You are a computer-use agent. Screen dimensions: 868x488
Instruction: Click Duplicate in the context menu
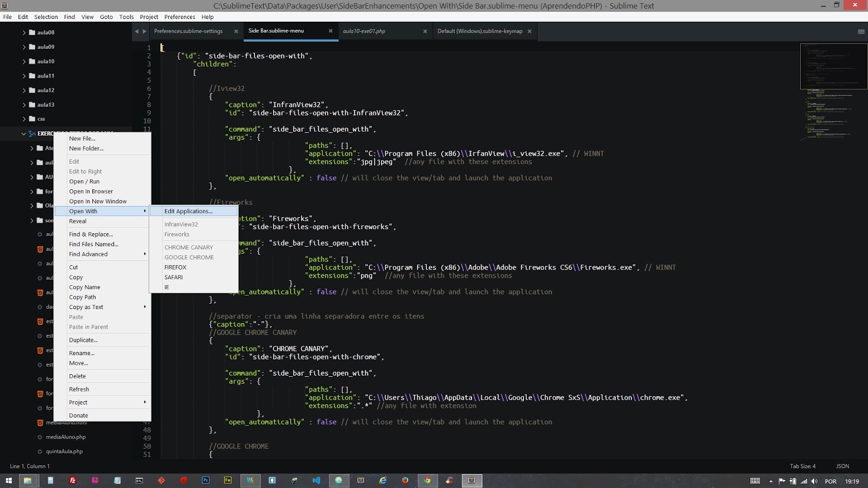82,340
